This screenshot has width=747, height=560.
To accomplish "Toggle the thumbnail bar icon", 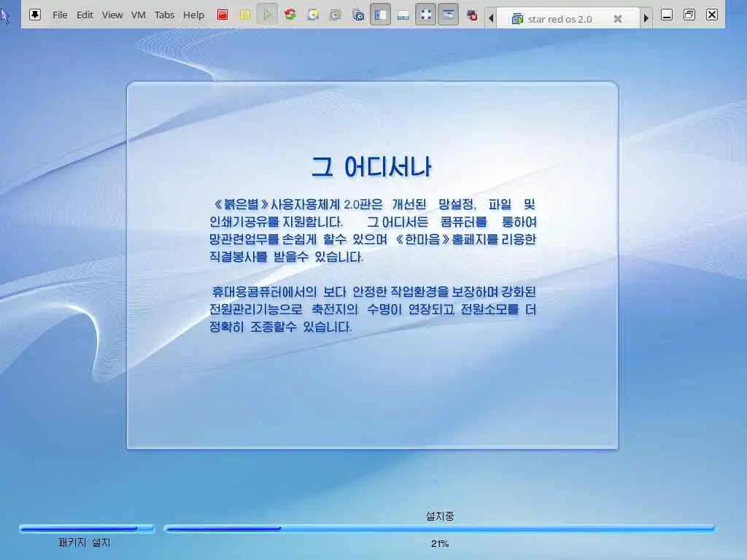I will (x=403, y=16).
